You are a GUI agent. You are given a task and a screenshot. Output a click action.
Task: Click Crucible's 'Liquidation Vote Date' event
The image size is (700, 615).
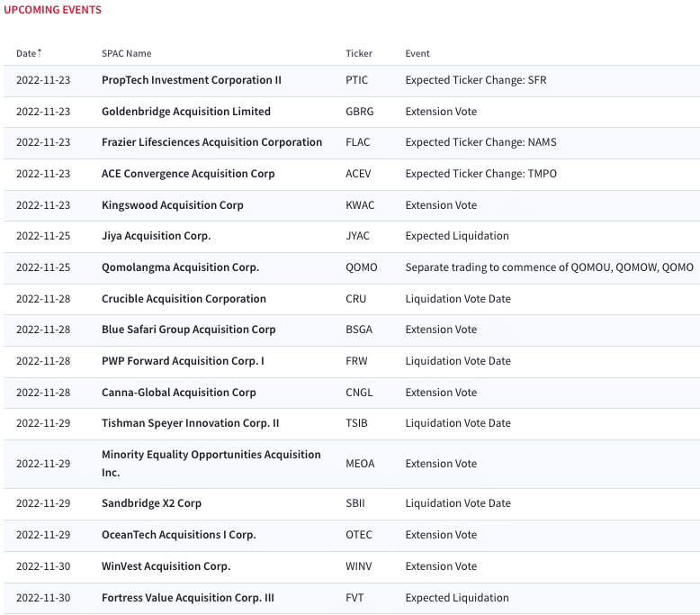(x=458, y=299)
